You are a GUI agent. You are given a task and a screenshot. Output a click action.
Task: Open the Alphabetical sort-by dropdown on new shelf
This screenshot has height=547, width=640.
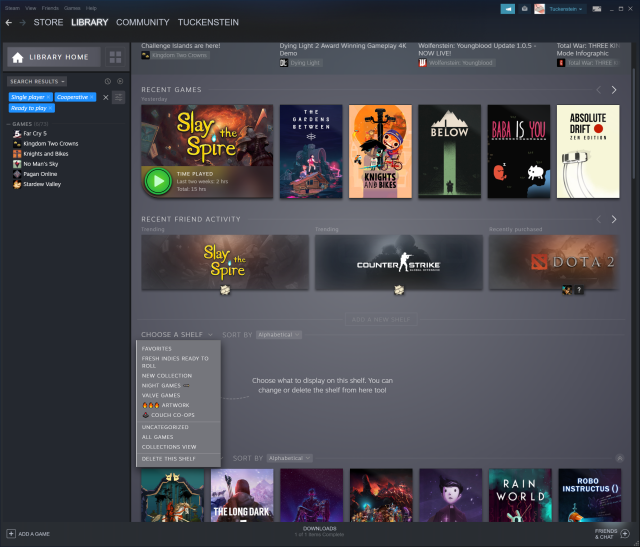(278, 334)
